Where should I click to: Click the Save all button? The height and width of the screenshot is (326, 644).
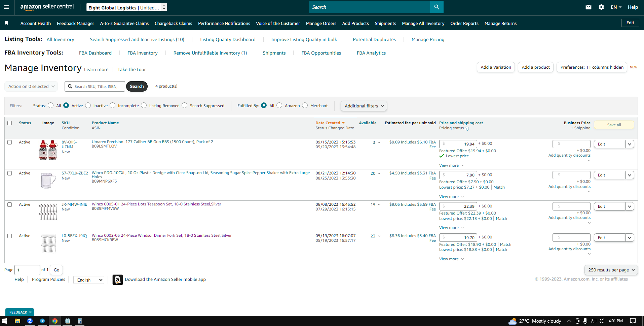coord(614,125)
